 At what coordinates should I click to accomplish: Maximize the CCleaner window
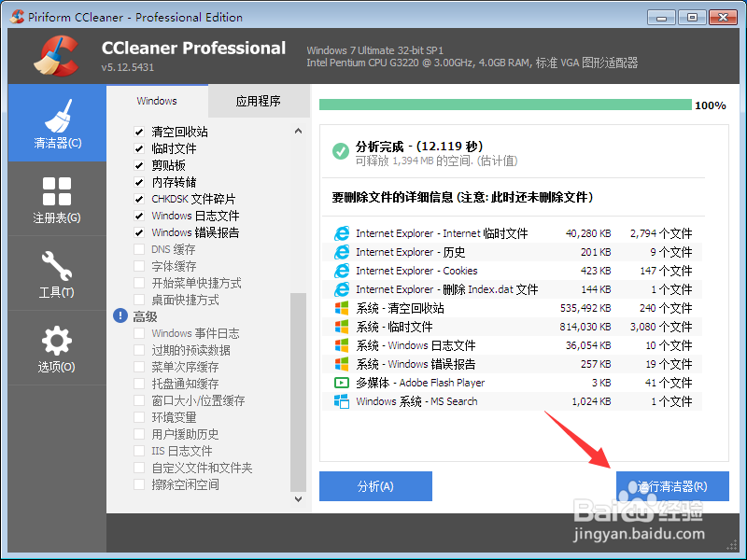692,18
